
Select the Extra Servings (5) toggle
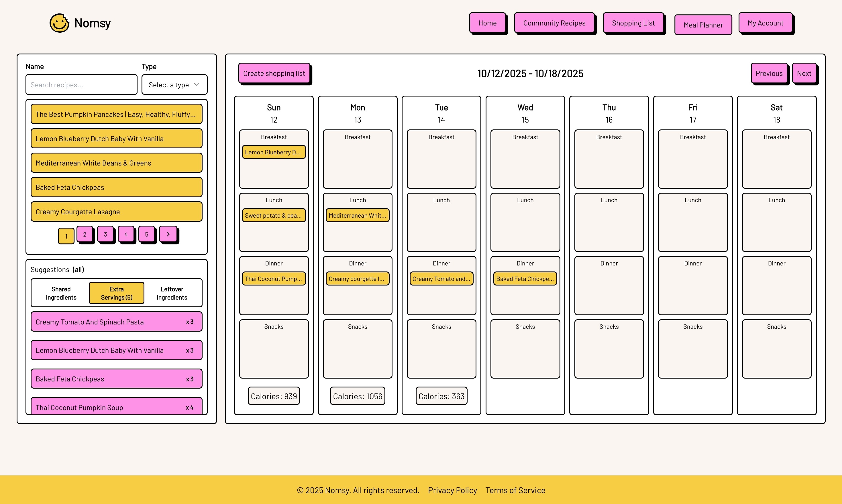click(x=117, y=293)
